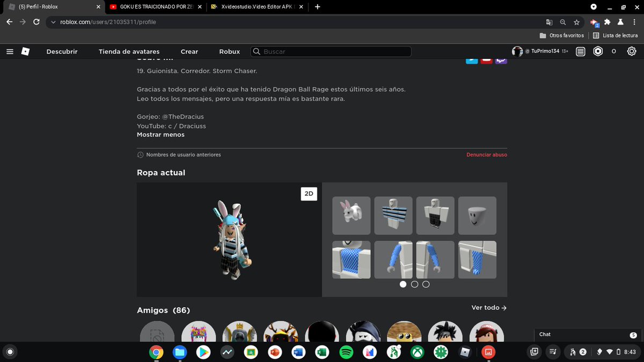Open Google Play Store from the shelf
This screenshot has height=362, width=644.
coord(203,352)
